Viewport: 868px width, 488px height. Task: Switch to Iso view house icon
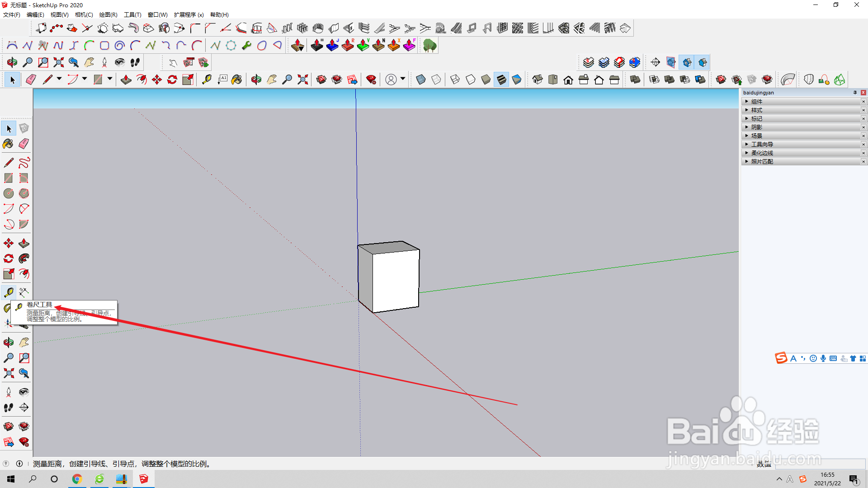(x=538, y=80)
